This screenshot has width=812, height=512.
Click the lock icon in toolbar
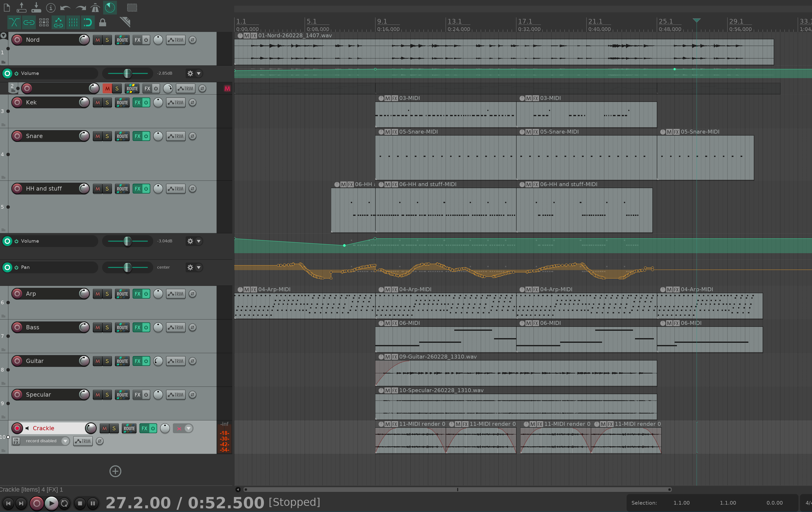coord(102,23)
